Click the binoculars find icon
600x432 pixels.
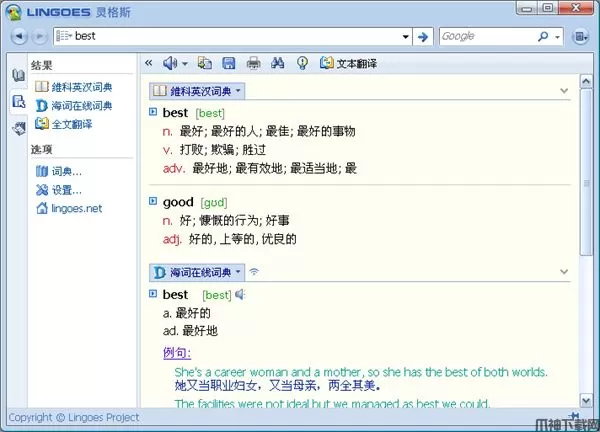tap(278, 63)
